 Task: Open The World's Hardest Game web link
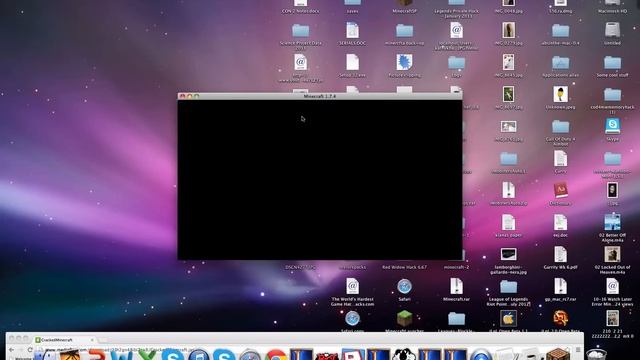352,286
